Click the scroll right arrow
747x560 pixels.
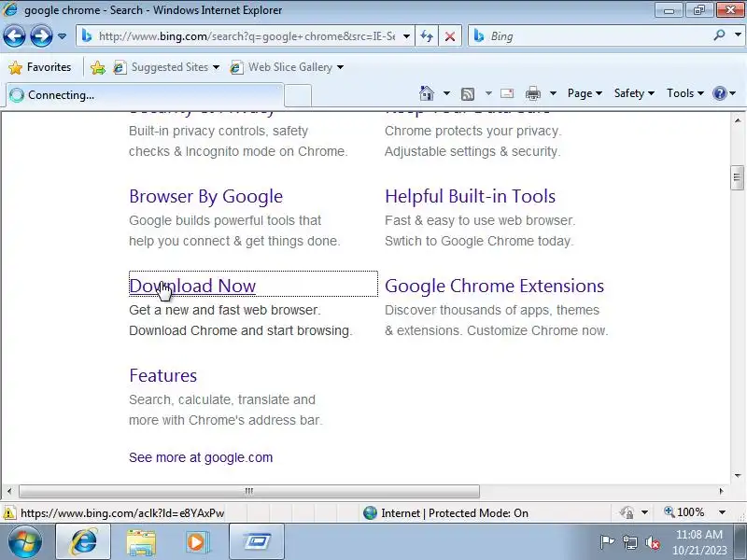click(x=721, y=491)
